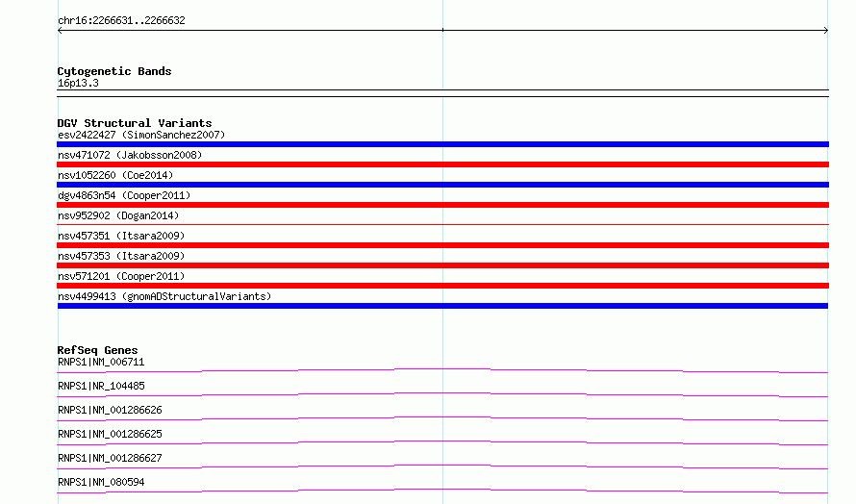Click the red bar under nsv571201
This screenshot has height=504, width=856.
click(442, 286)
